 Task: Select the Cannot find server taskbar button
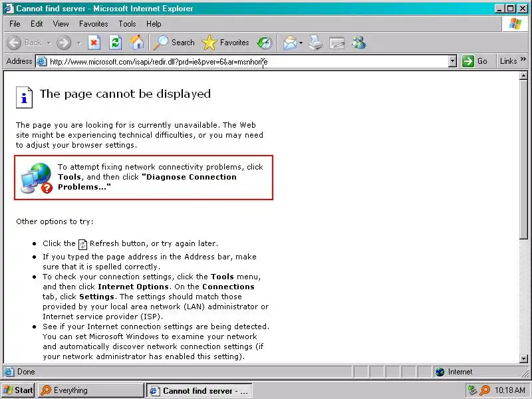click(x=199, y=390)
